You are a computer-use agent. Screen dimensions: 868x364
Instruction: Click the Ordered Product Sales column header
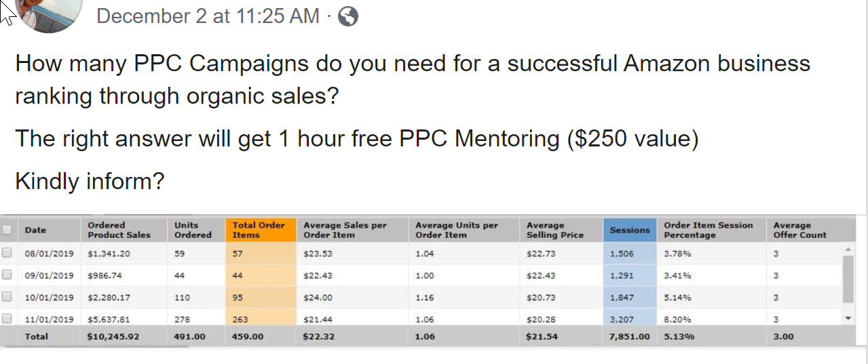coord(119,230)
